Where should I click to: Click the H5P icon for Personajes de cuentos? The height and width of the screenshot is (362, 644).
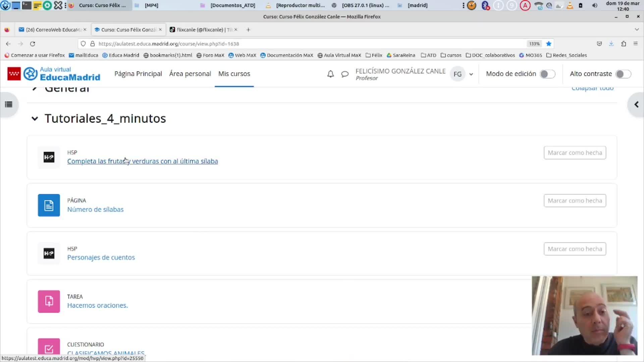point(49,253)
